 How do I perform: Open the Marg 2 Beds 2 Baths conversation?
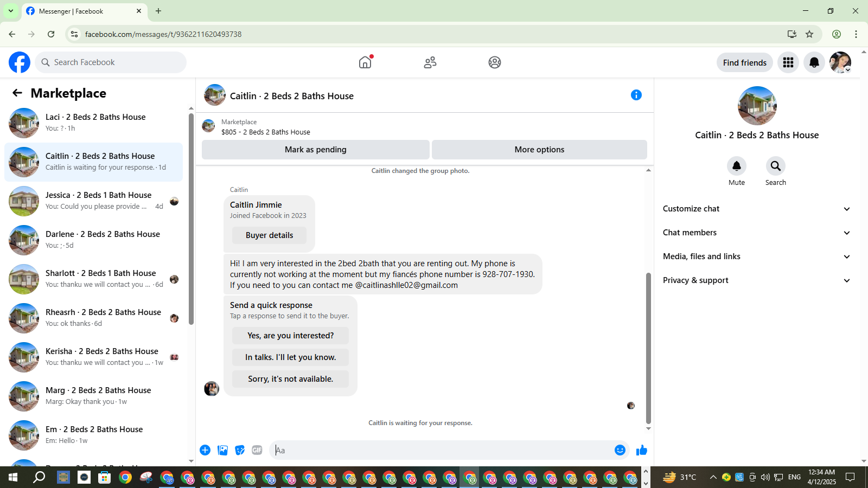93,396
